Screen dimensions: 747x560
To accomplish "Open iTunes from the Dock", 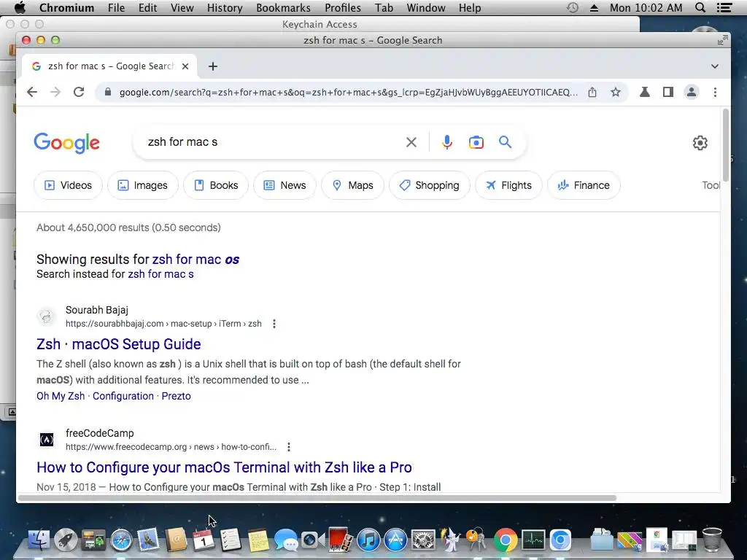I will (x=368, y=540).
